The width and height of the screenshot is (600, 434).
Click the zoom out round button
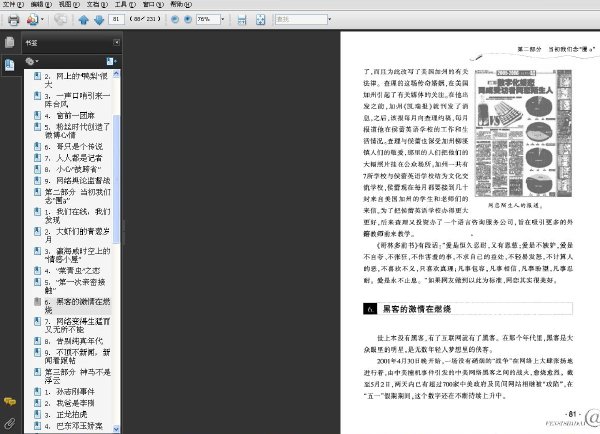(x=175, y=19)
